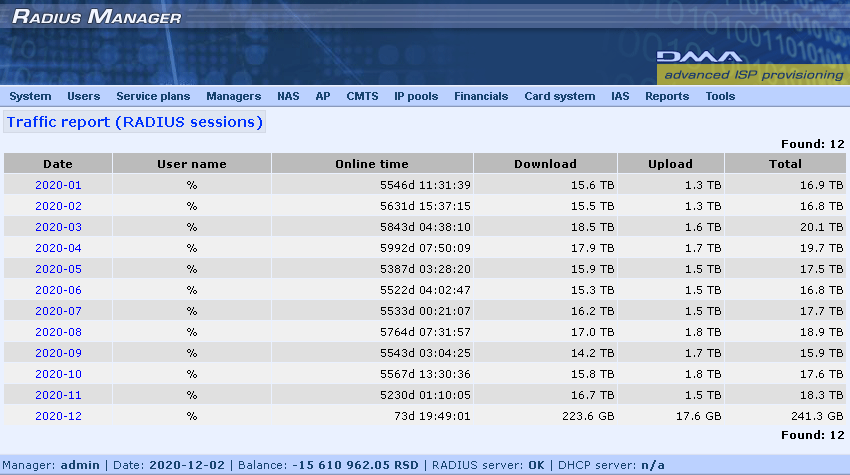The height and width of the screenshot is (475, 850).
Task: Open the 2020-12 traffic report link
Action: click(x=58, y=416)
